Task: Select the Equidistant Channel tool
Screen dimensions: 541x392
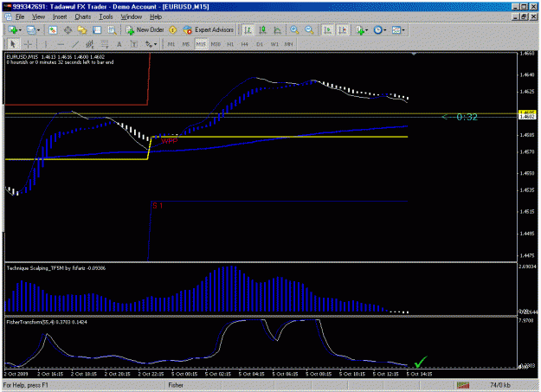Action: pyautogui.click(x=90, y=44)
